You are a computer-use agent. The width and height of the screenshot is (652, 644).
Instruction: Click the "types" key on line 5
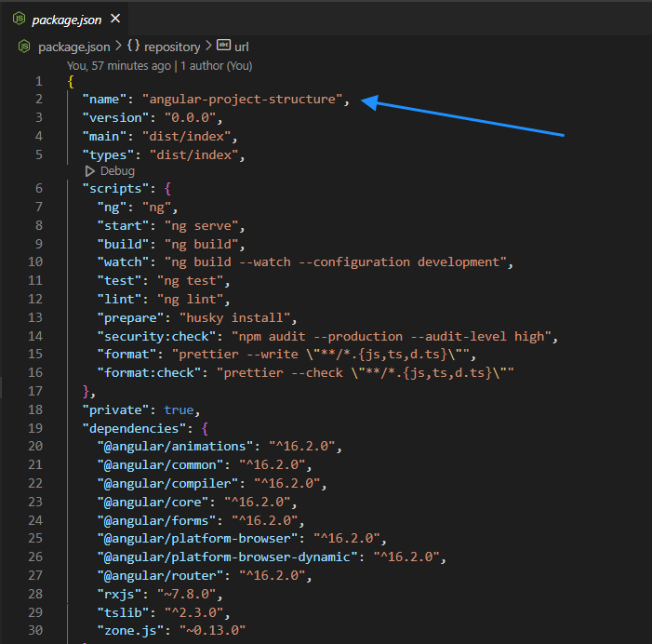pos(108,155)
